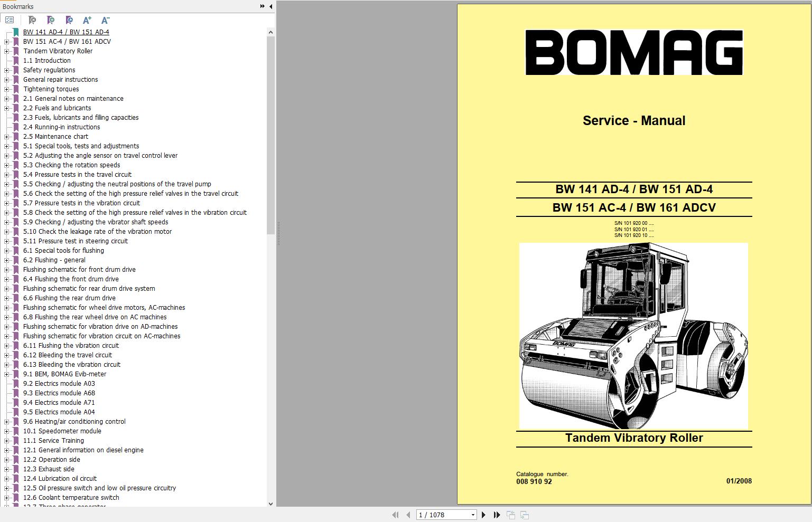This screenshot has height=522, width=812.
Task: Open 5.7 Pressure tests in the vibration circuit
Action: [x=81, y=203]
